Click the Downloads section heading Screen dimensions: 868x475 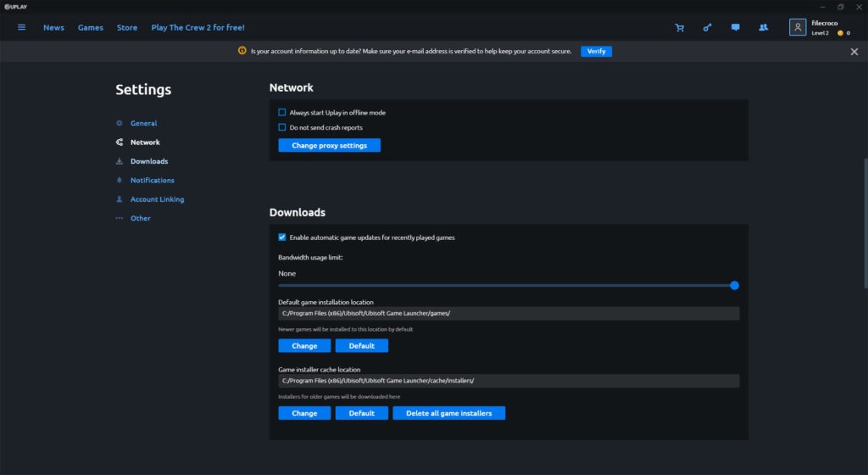pyautogui.click(x=298, y=213)
